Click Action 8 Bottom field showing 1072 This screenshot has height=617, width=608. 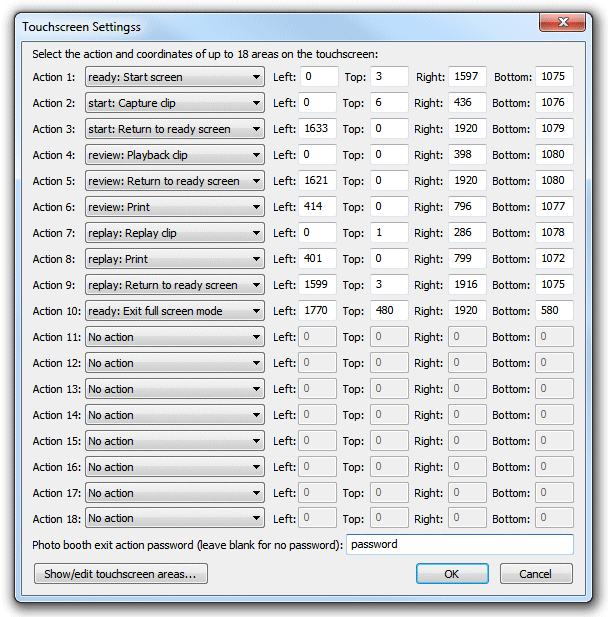pyautogui.click(x=554, y=258)
